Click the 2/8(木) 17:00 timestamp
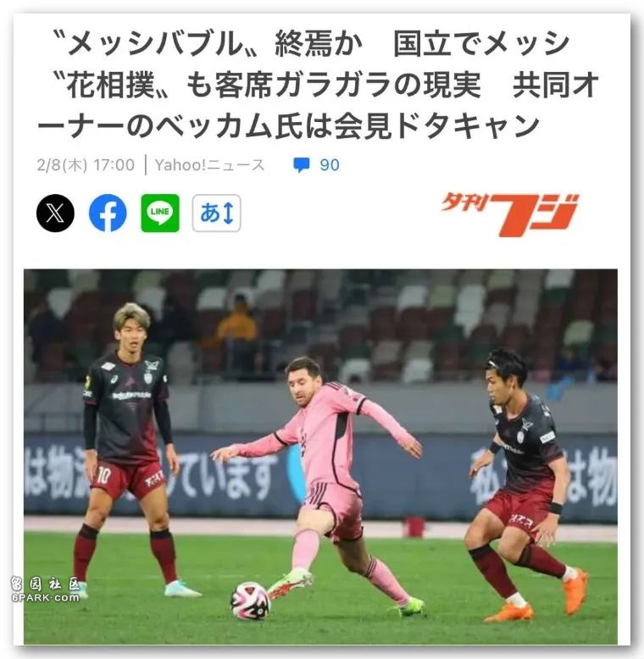644x659 pixels. point(86,164)
